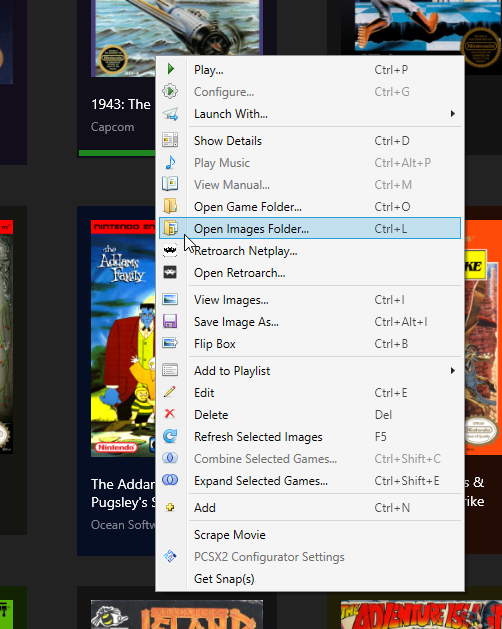The width and height of the screenshot is (502, 629).
Task: Choose Expand Selected Games... entry
Action: click(x=310, y=481)
